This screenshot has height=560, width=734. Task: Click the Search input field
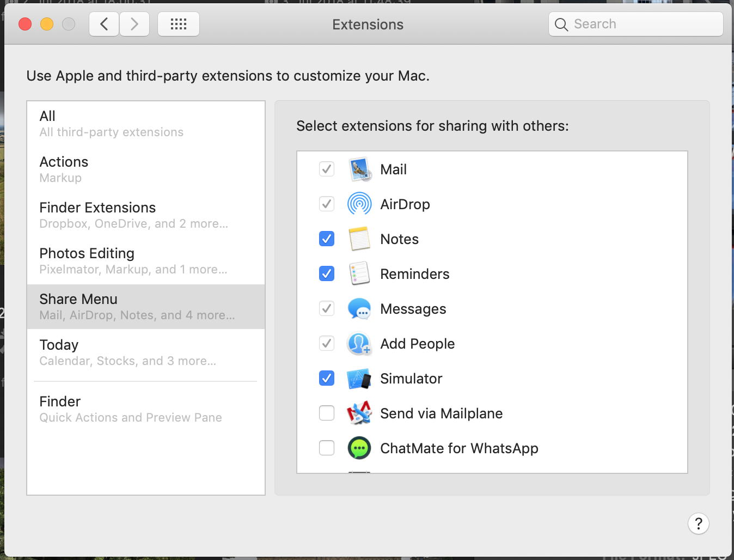[x=636, y=24]
